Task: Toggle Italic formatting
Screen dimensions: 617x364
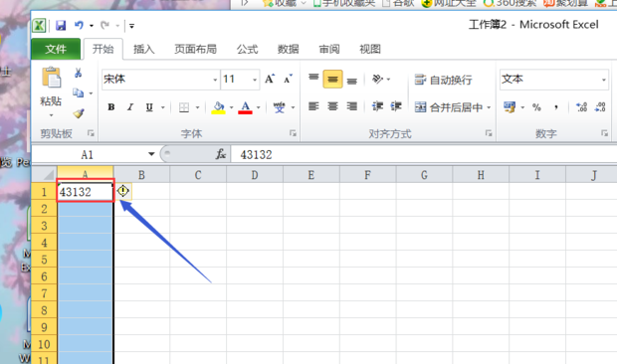Action: tap(130, 107)
